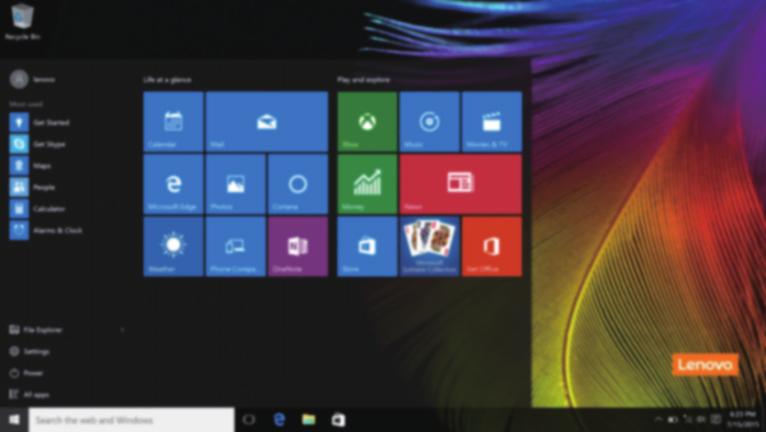
Task: Open the Music tile
Action: coord(429,122)
